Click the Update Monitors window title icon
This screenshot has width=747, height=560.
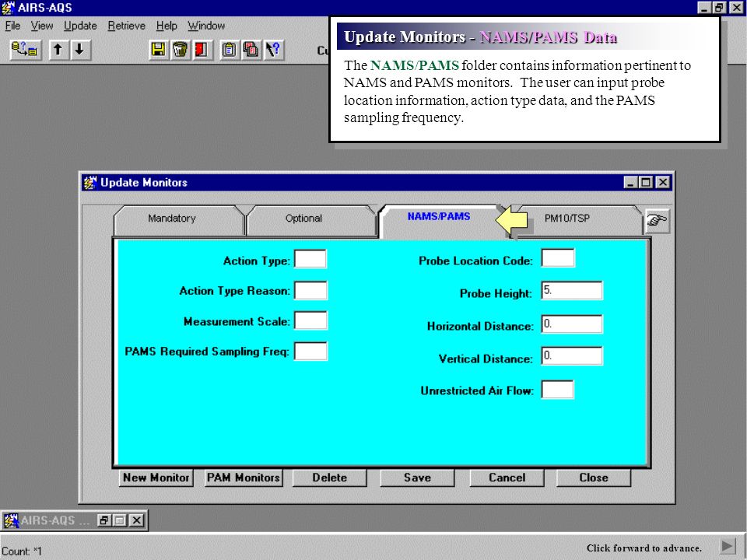pyautogui.click(x=90, y=182)
